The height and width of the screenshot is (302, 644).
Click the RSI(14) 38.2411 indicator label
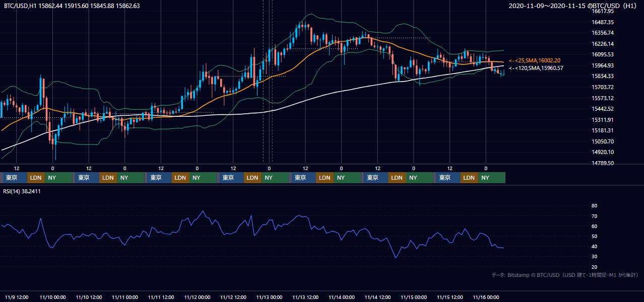pos(22,191)
